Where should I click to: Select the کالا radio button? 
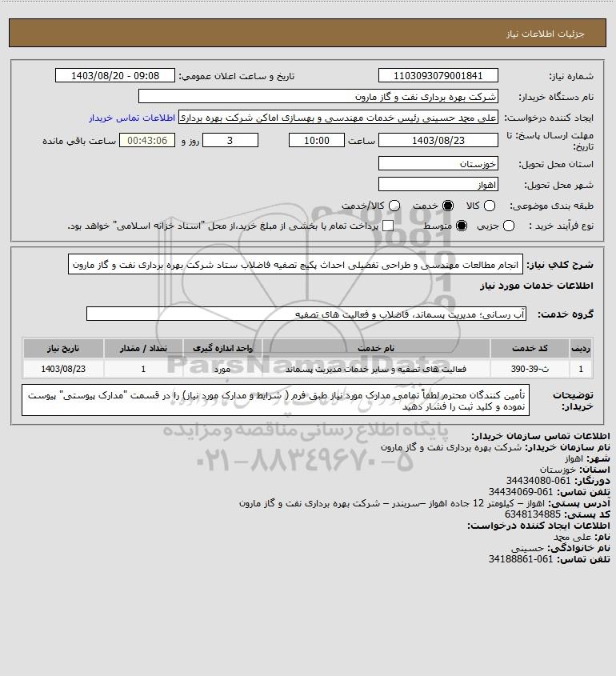490,206
